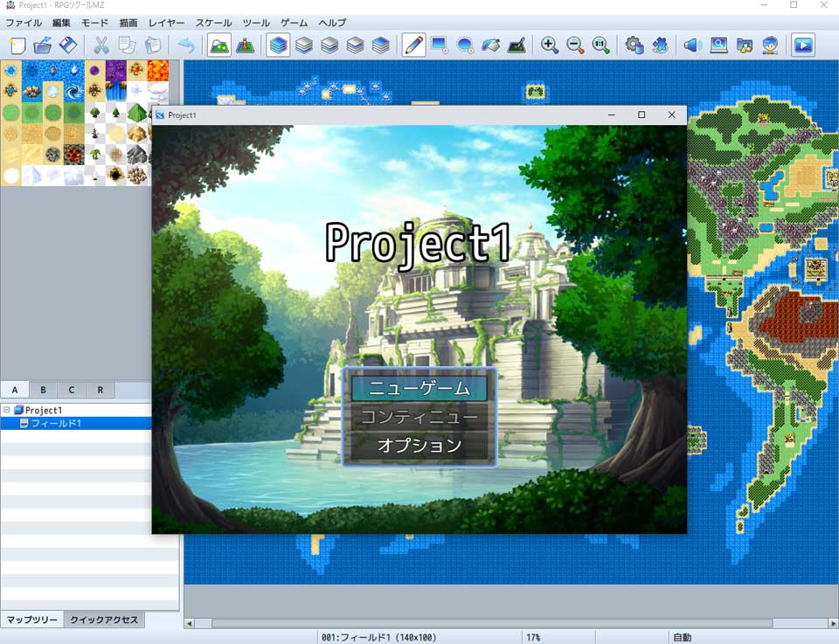Open the ゲーム menu
Image resolution: width=839 pixels, height=644 pixels.
click(295, 23)
